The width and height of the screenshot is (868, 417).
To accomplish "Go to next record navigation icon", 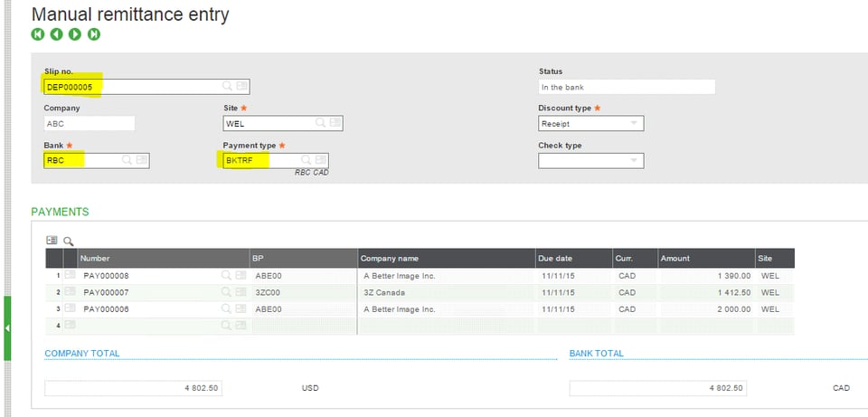I will pyautogui.click(x=75, y=34).
